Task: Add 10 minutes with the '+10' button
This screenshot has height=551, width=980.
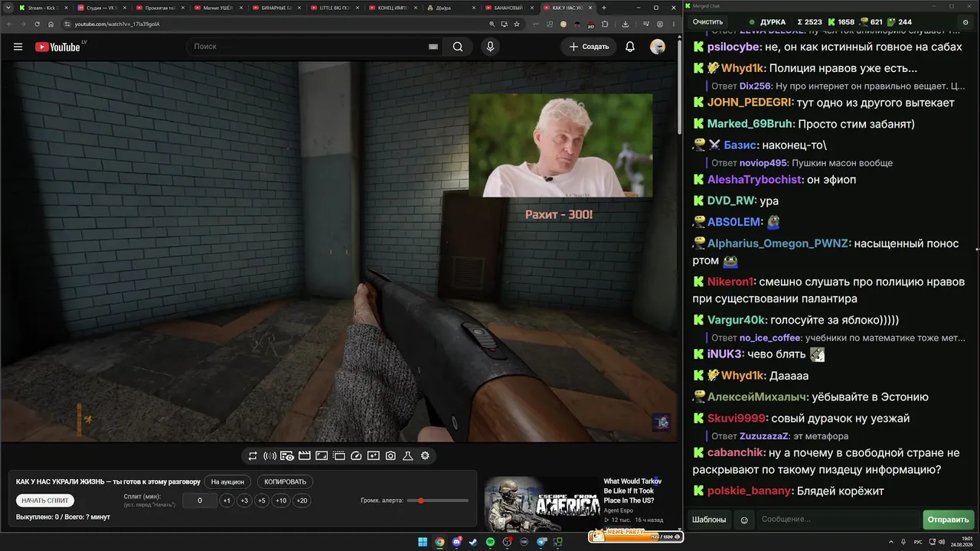Action: pyautogui.click(x=281, y=500)
